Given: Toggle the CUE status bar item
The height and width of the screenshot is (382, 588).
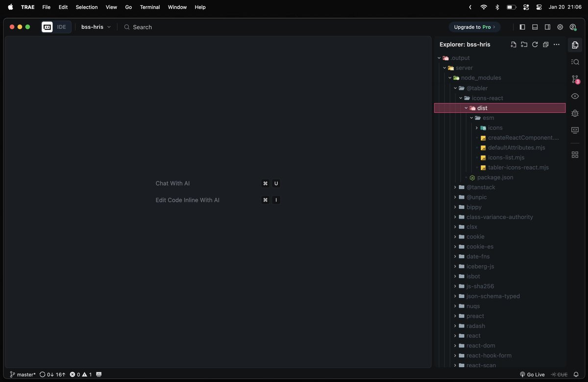Looking at the screenshot, I should (560, 375).
